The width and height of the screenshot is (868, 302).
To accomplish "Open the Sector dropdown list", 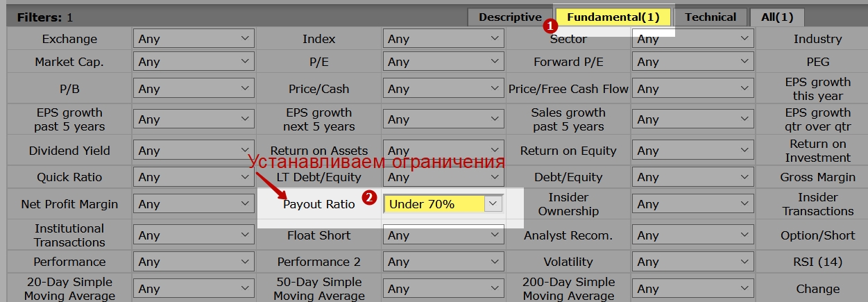I will [692, 39].
